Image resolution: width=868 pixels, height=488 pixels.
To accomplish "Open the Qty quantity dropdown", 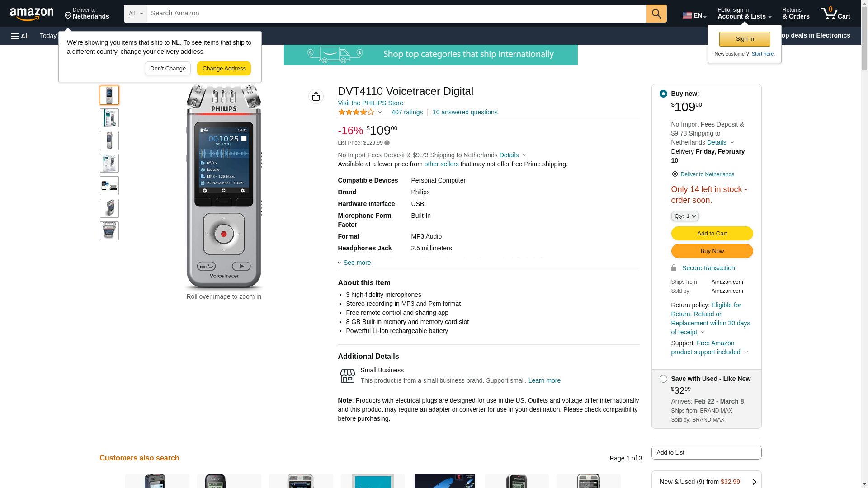I will pyautogui.click(x=684, y=216).
